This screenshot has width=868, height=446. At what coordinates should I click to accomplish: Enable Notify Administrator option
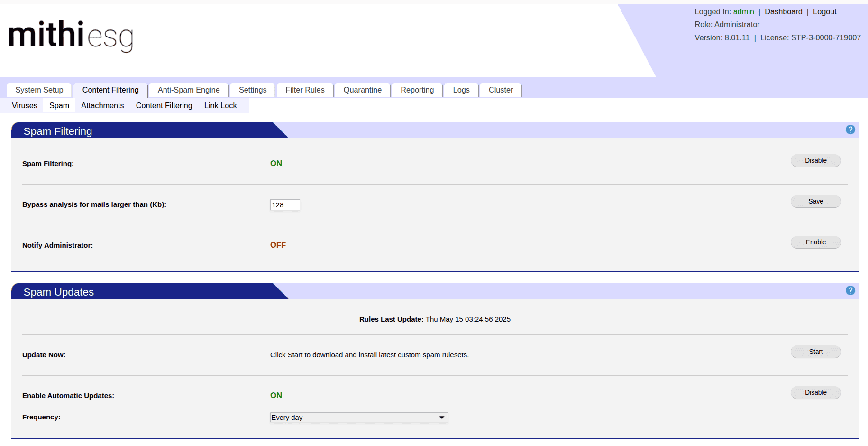coord(815,242)
